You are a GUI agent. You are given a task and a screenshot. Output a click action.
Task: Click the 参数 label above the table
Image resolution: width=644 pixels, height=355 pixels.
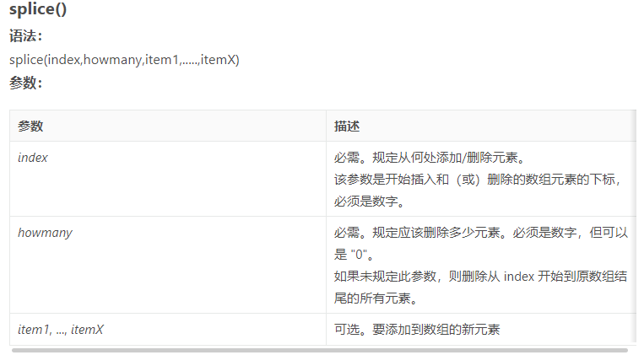pyautogui.click(x=25, y=83)
